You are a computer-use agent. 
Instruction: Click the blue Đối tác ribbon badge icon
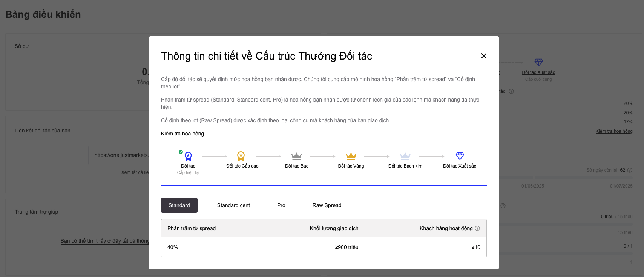click(x=188, y=156)
